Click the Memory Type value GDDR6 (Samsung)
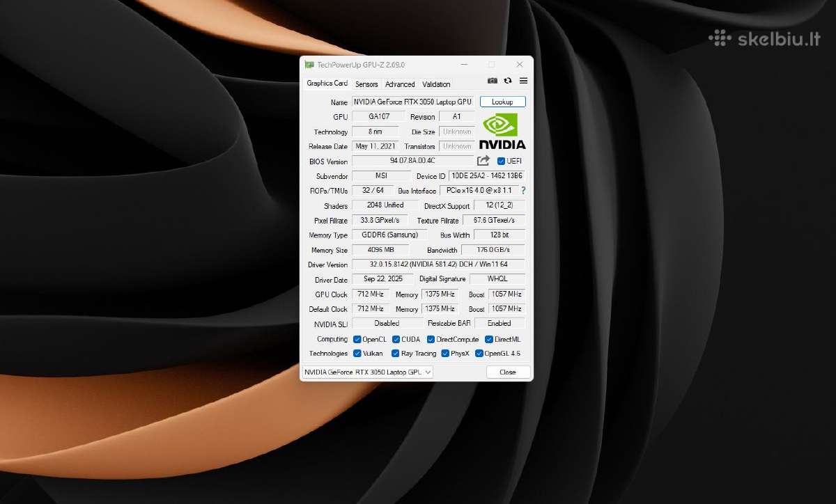 coord(389,235)
